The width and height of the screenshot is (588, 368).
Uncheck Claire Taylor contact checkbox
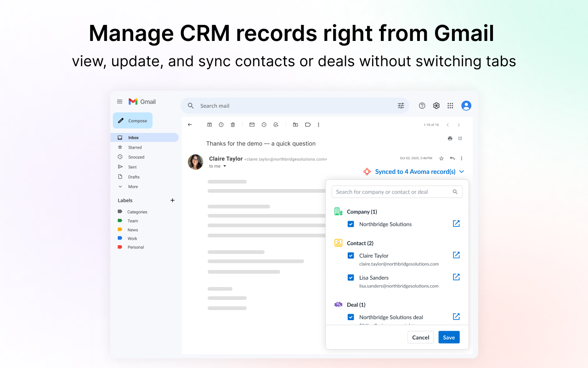[351, 255]
